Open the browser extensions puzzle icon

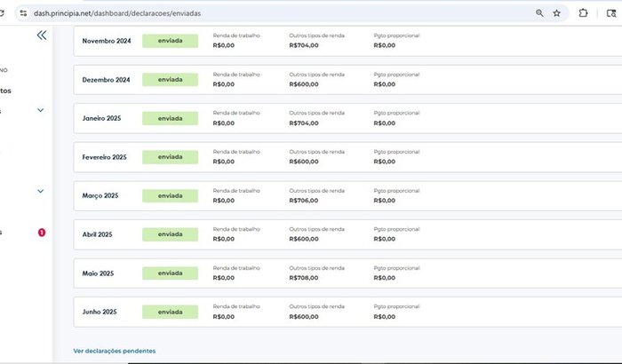583,13
